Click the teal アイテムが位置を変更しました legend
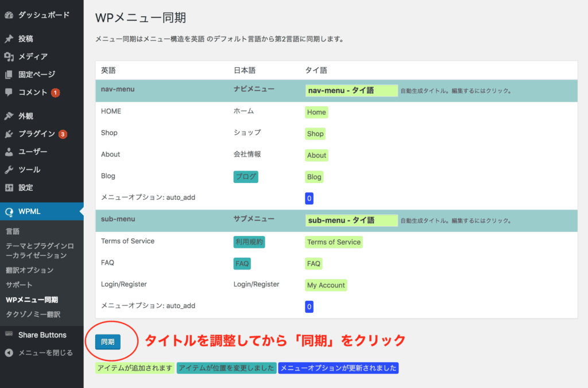 [226, 368]
